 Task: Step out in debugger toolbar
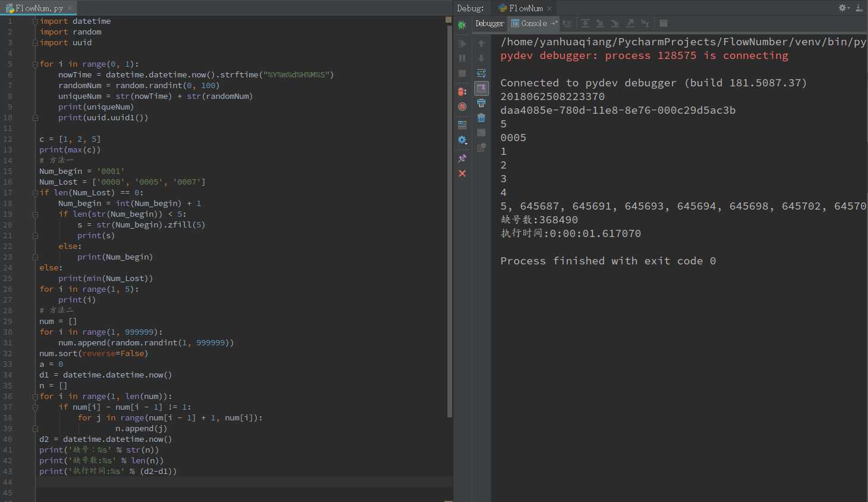(630, 24)
